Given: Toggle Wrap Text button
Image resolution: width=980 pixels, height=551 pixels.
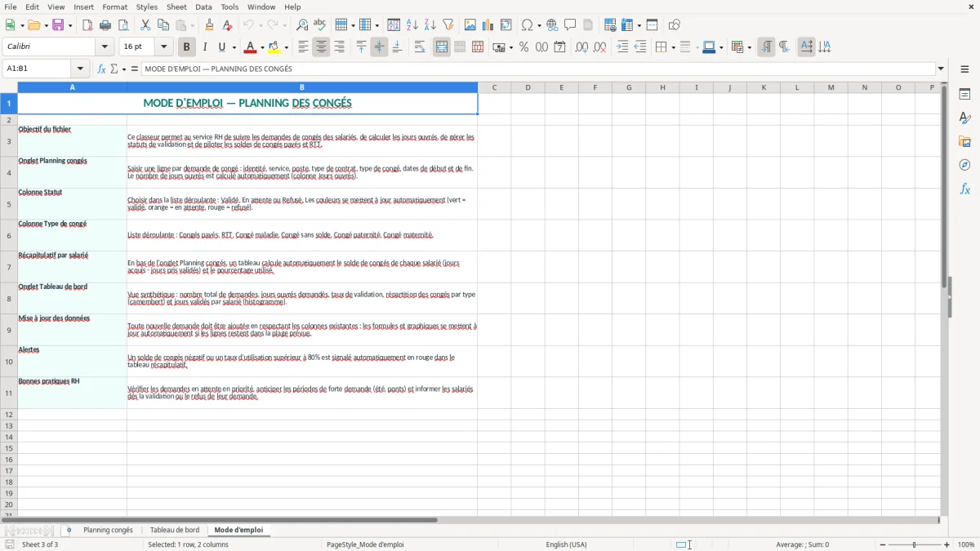Looking at the screenshot, I should (420, 47).
